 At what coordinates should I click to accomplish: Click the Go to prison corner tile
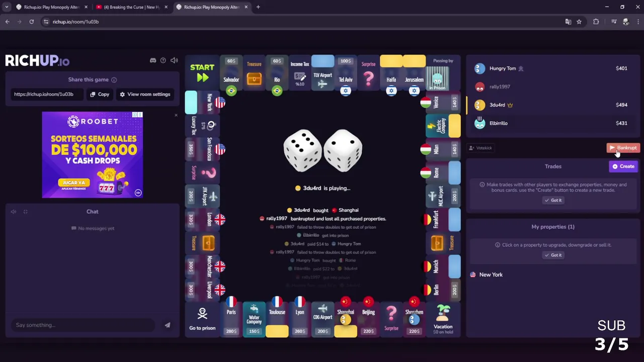[202, 320]
